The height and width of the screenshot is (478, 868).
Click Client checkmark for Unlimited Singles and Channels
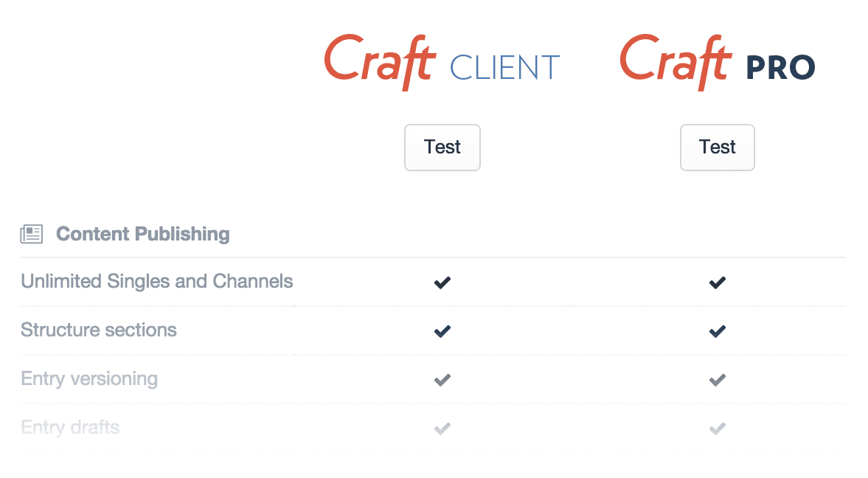click(442, 283)
